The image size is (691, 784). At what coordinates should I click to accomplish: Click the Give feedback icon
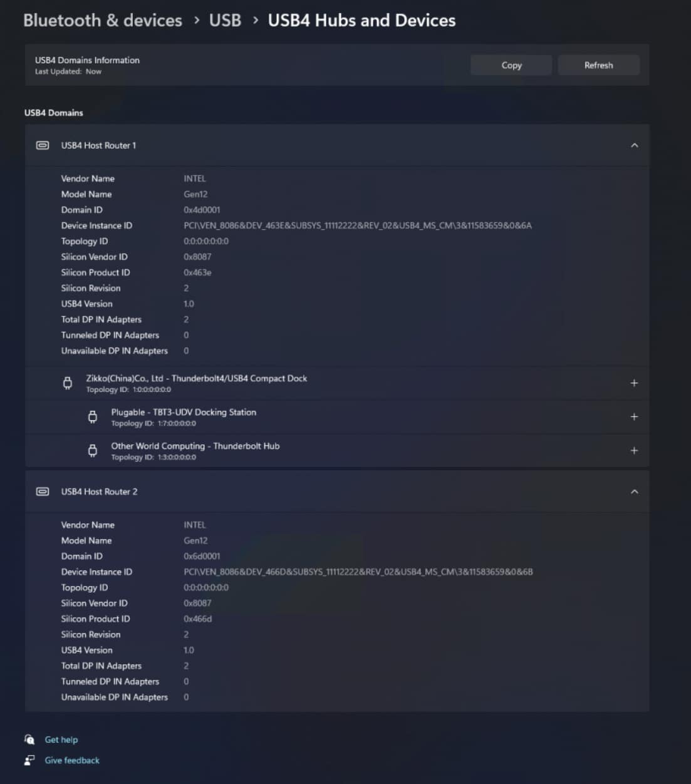[x=29, y=760]
